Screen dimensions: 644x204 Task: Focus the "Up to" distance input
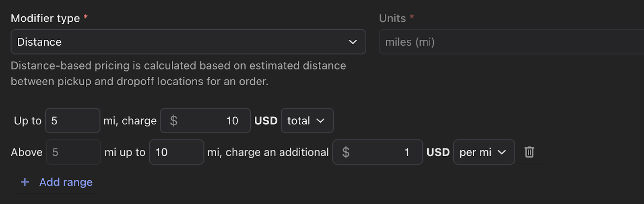72,121
